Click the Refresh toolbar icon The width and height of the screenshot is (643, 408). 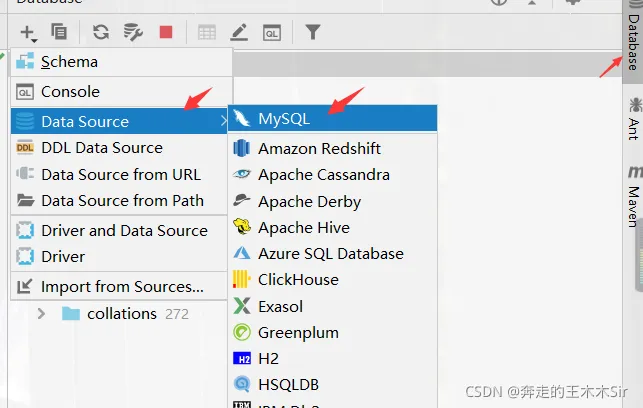tap(101, 32)
